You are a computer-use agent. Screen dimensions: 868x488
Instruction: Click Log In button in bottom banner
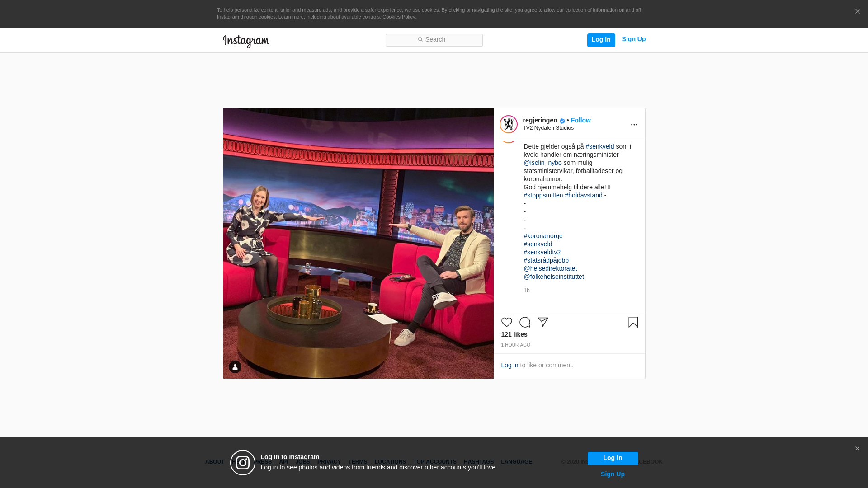click(613, 458)
